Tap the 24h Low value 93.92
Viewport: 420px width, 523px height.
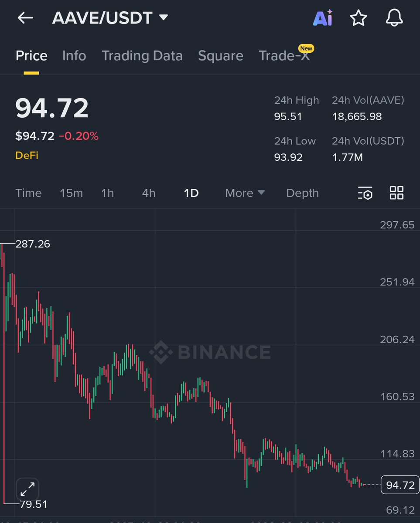288,157
